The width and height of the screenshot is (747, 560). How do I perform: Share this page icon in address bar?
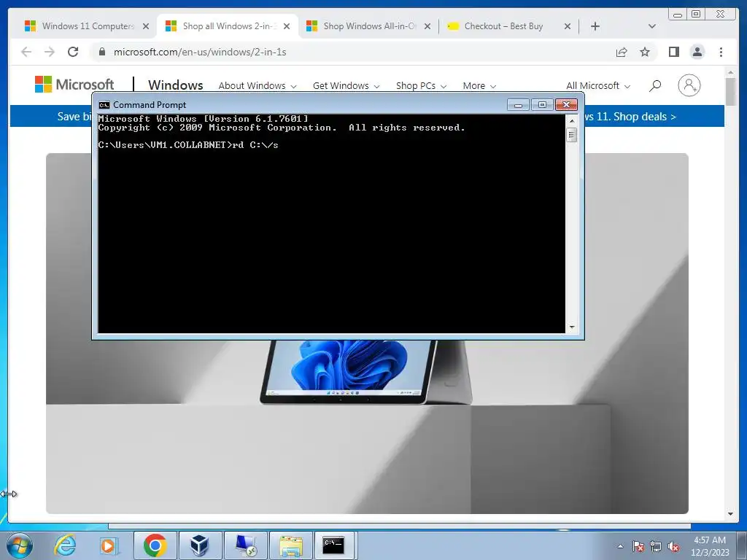pos(622,52)
